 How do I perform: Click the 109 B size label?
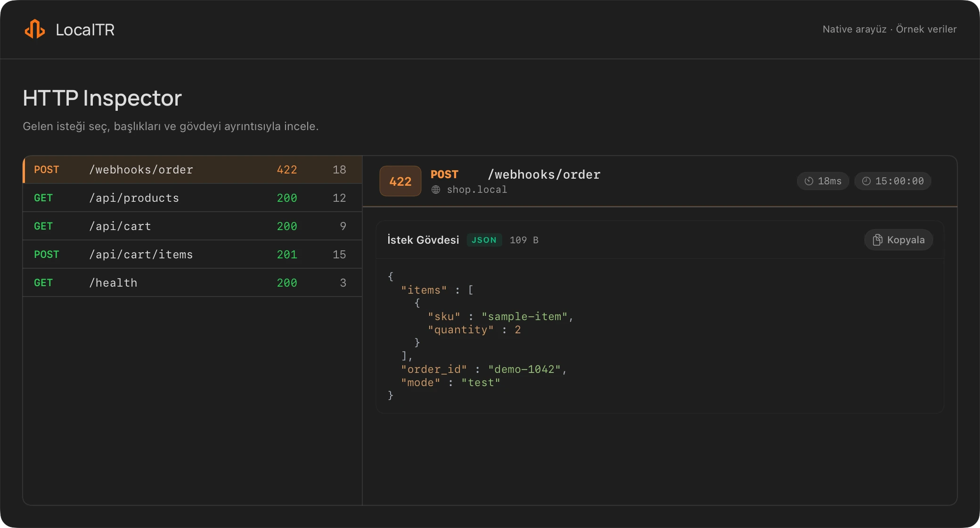coord(524,240)
